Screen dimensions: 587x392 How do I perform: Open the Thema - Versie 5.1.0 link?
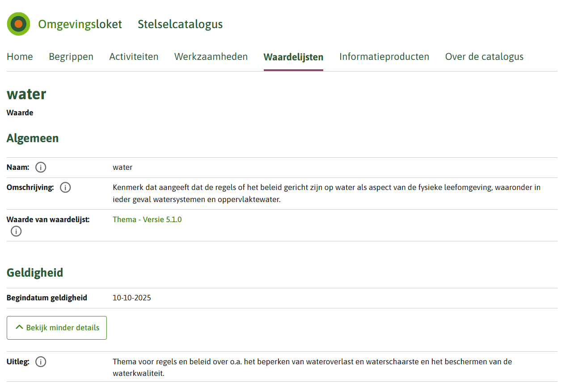tap(147, 219)
